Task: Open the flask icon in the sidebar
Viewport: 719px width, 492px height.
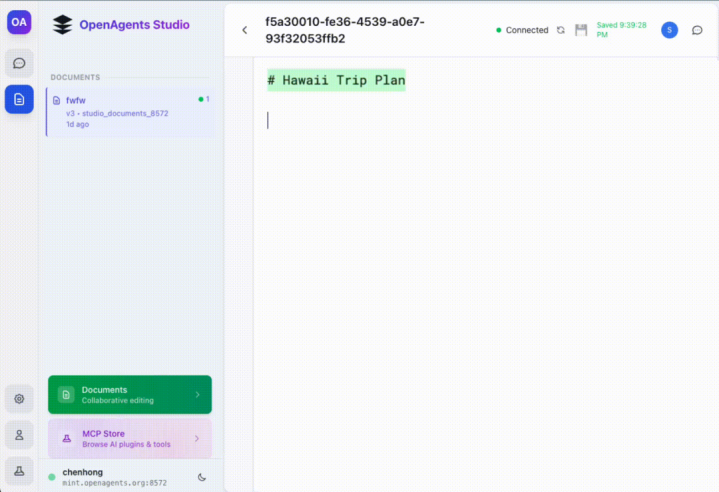Action: point(19,470)
